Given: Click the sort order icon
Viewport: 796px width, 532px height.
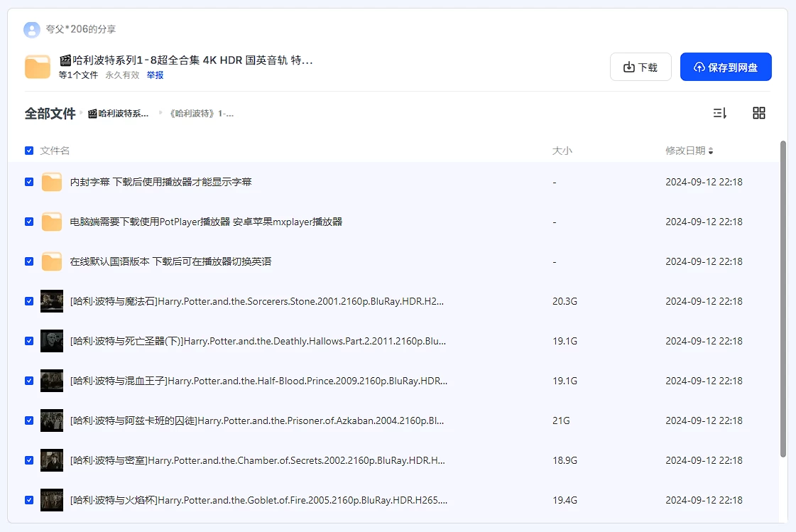Looking at the screenshot, I should click(x=719, y=113).
